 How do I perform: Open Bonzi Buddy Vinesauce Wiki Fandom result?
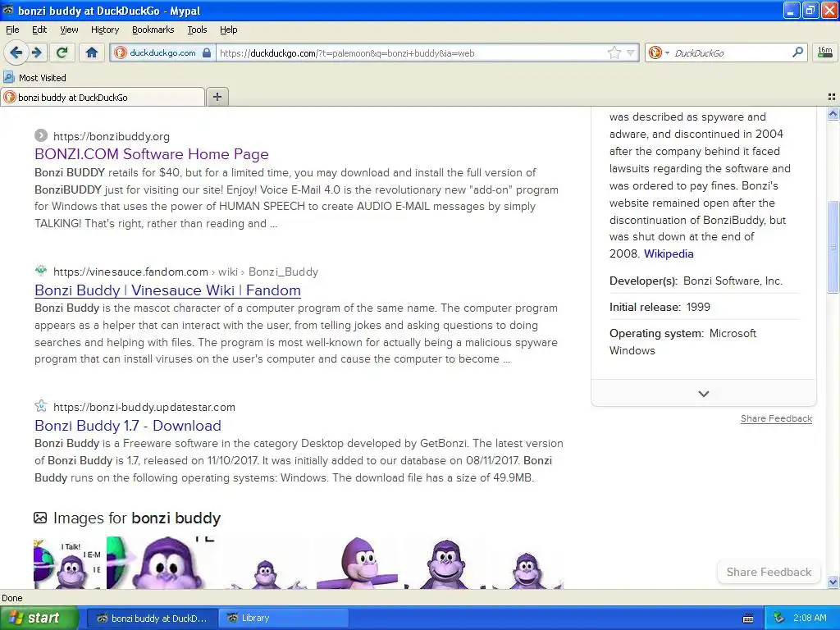(x=167, y=290)
